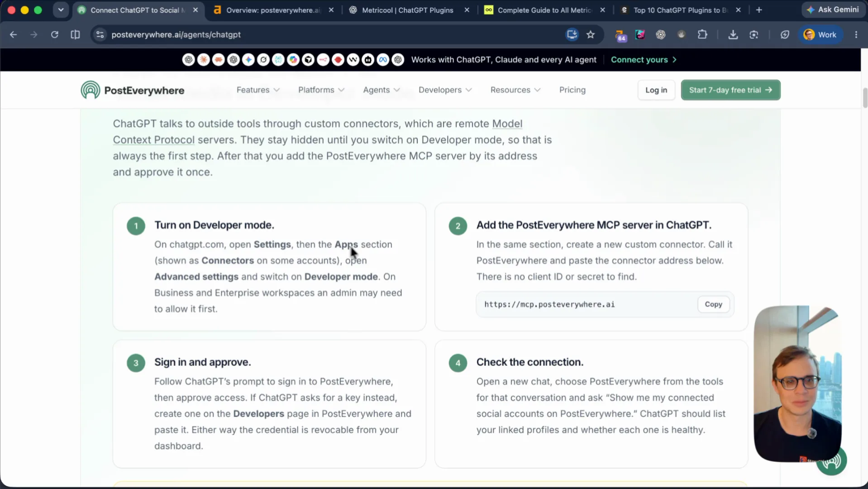Viewport: 868px width, 489px height.
Task: Expand the Resources menu
Action: pos(515,90)
